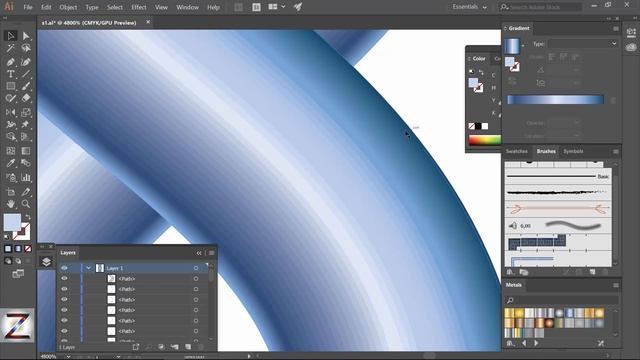Choose the Shaper pencil tool
Screen dimensions: 640x360
(11, 98)
